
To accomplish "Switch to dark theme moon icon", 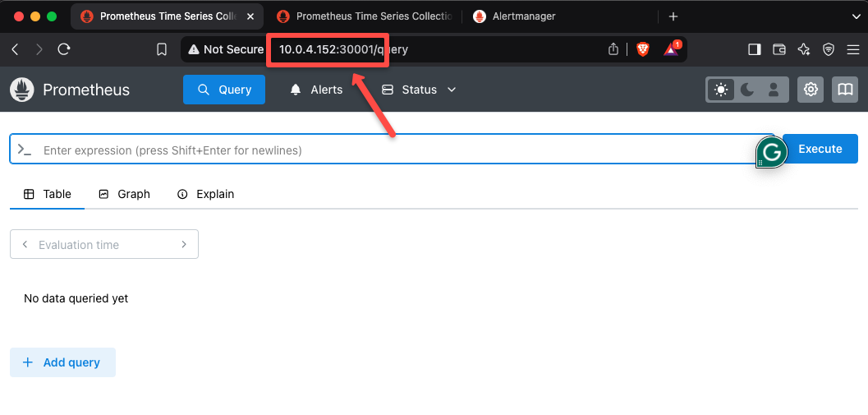I will pyautogui.click(x=747, y=90).
